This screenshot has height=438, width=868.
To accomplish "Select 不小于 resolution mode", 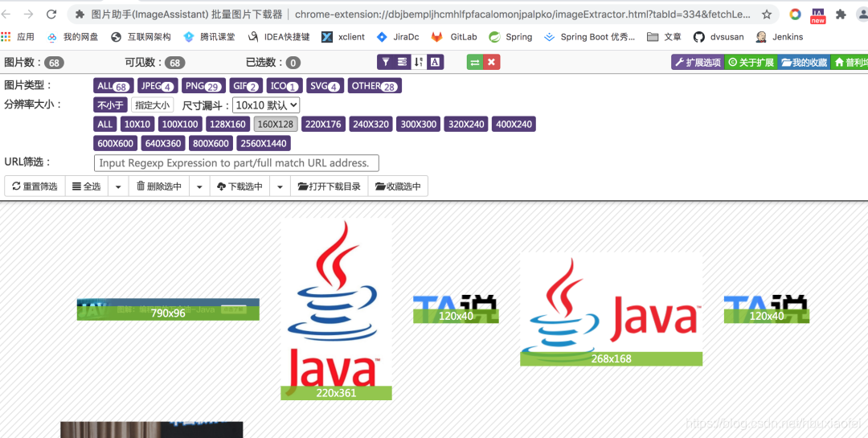I will pyautogui.click(x=111, y=104).
